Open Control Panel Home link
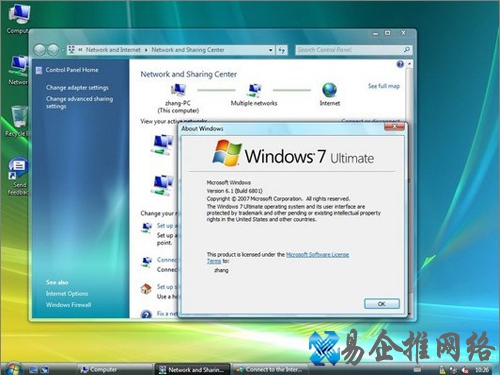Screen dimensions: 500x375 (72, 70)
